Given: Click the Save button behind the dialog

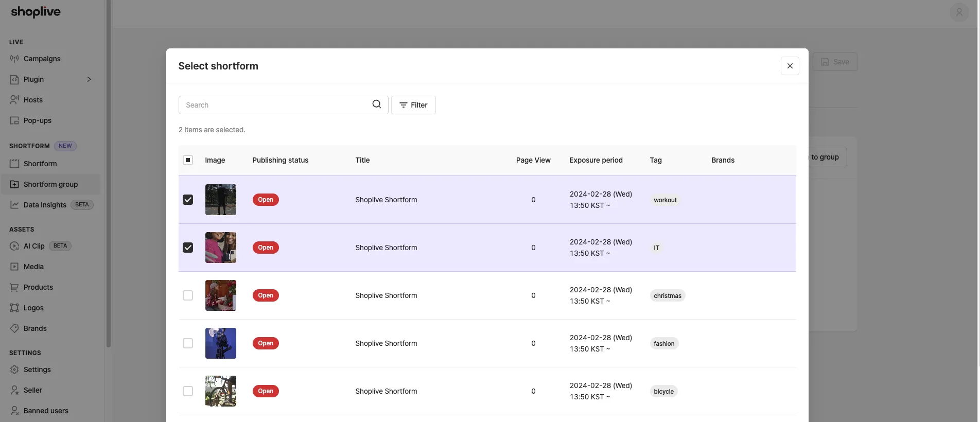Looking at the screenshot, I should click(x=835, y=62).
